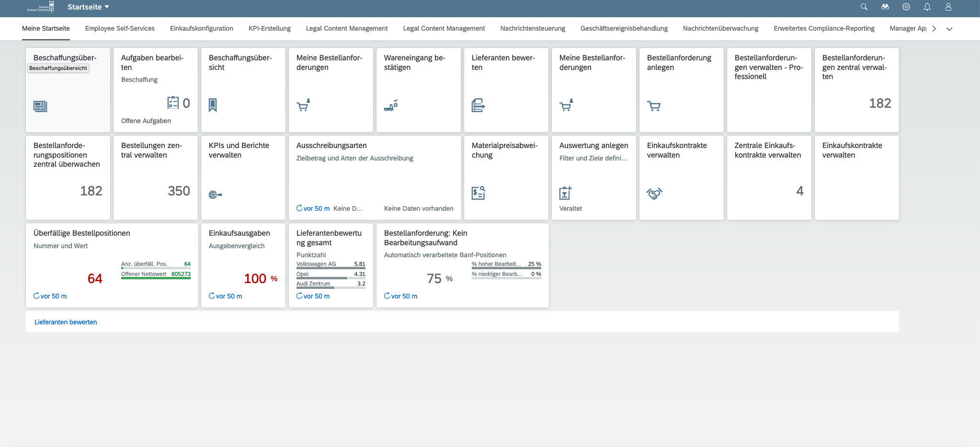Click the red 100 % value on Einkaufsausgaben
This screenshot has height=447, width=980.
click(261, 279)
